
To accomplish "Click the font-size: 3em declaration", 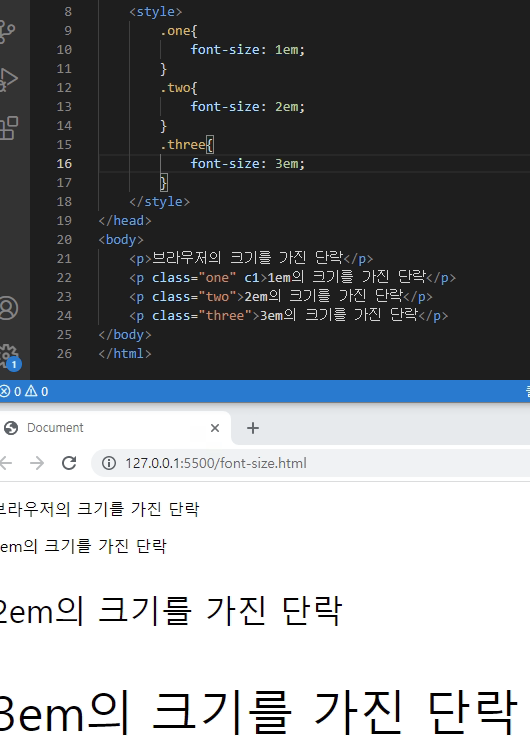I will pyautogui.click(x=248, y=163).
